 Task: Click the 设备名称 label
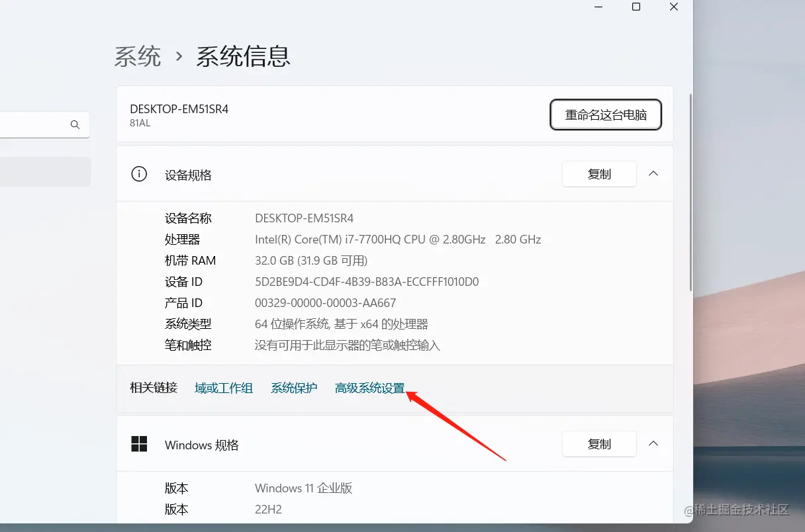(x=188, y=218)
